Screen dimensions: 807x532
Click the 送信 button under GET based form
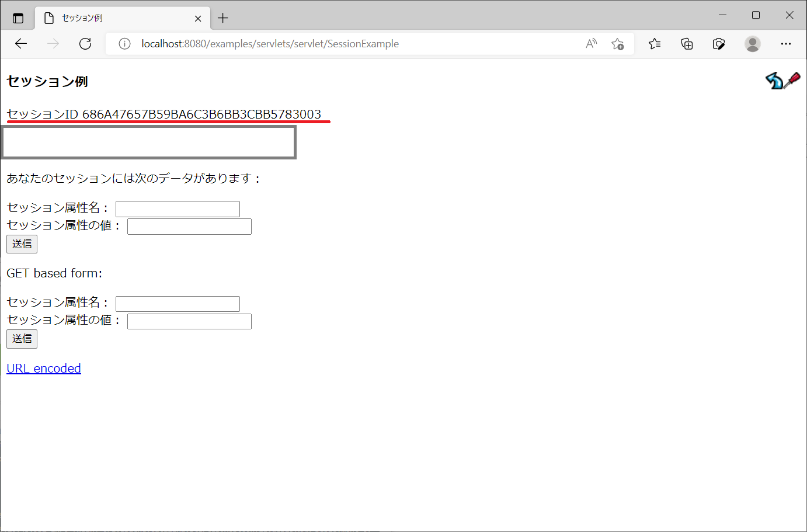tap(22, 339)
